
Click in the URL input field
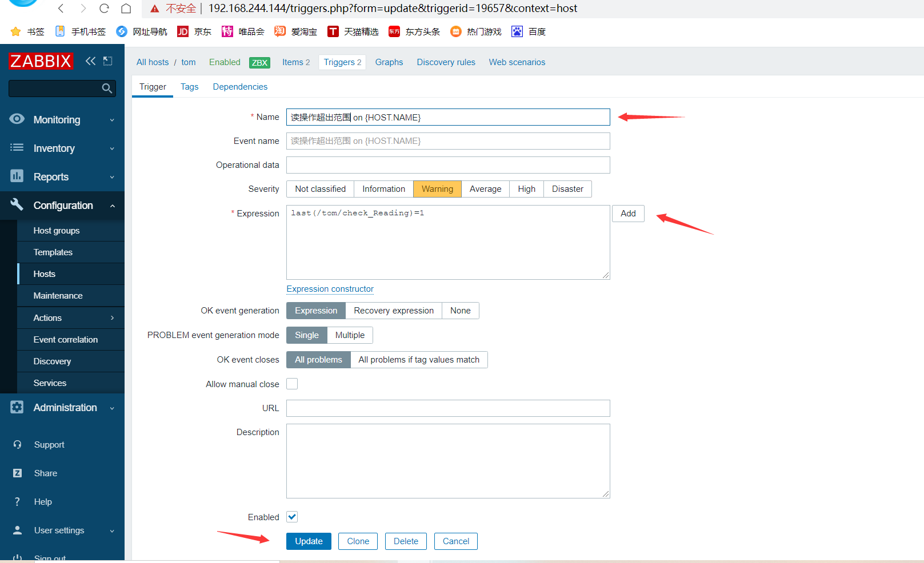448,408
